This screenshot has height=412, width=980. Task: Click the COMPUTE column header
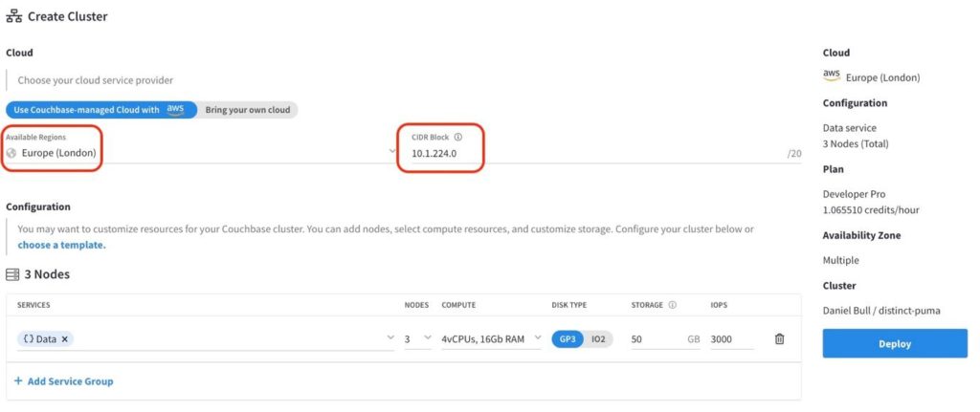point(458,305)
